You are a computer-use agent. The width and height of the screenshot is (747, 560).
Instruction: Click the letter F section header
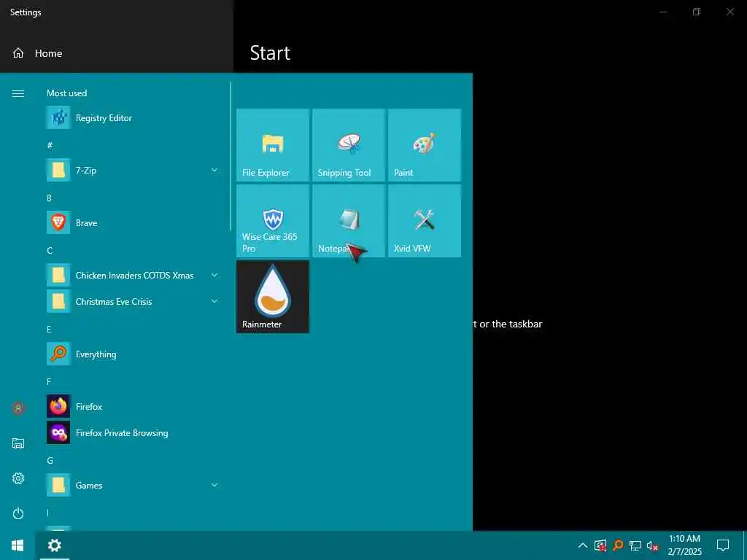click(x=49, y=381)
